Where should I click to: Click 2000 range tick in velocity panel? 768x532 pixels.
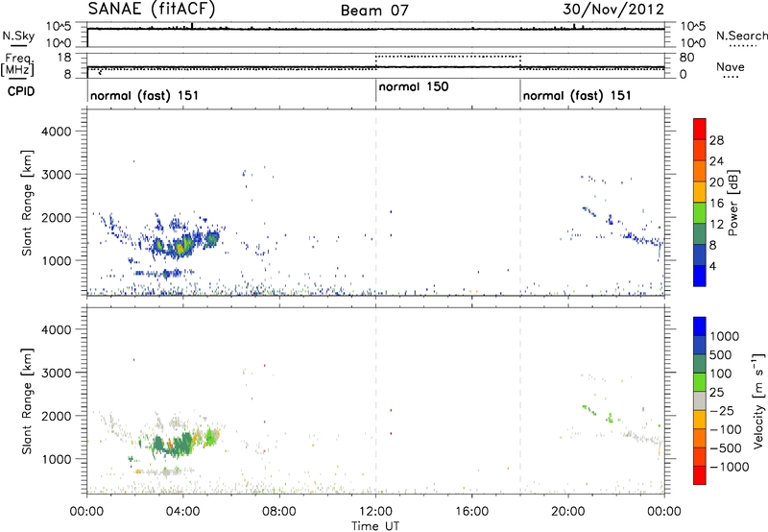(x=57, y=416)
